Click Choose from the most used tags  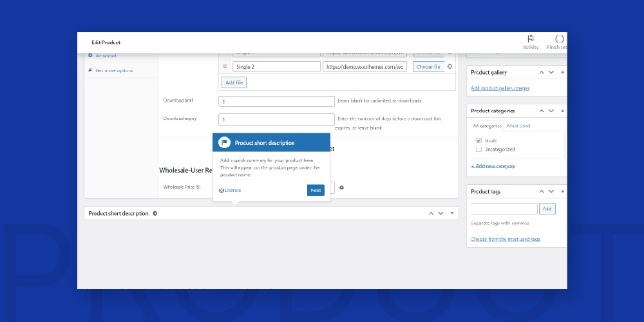[506, 239]
